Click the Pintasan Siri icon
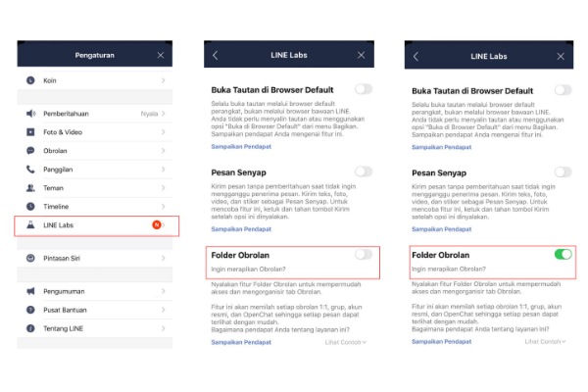The width and height of the screenshot is (588, 392). click(30, 259)
